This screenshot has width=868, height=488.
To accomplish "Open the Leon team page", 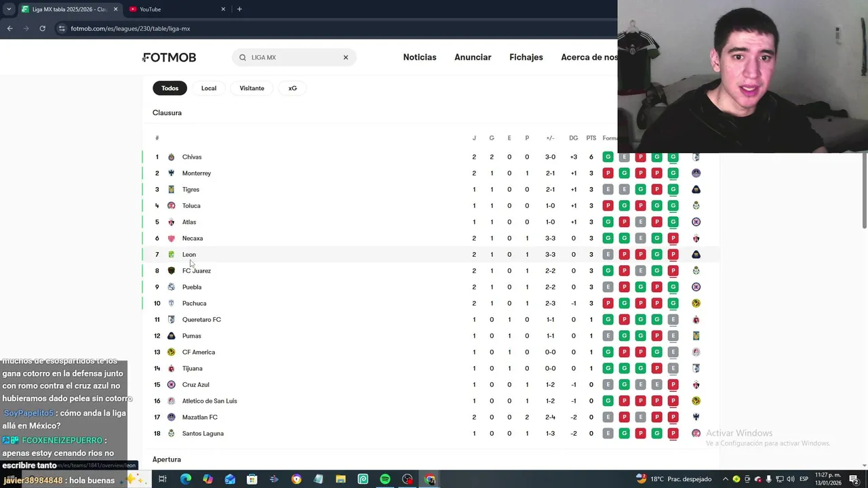I will pos(189,255).
